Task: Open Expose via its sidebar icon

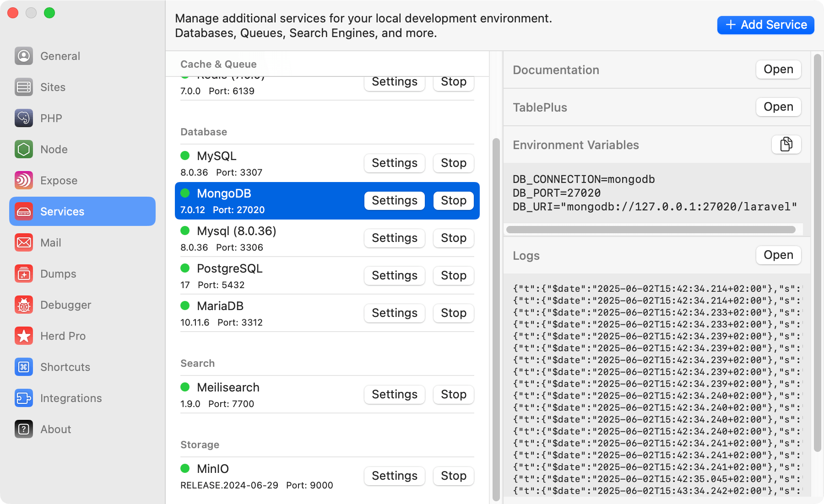Action: point(23,180)
